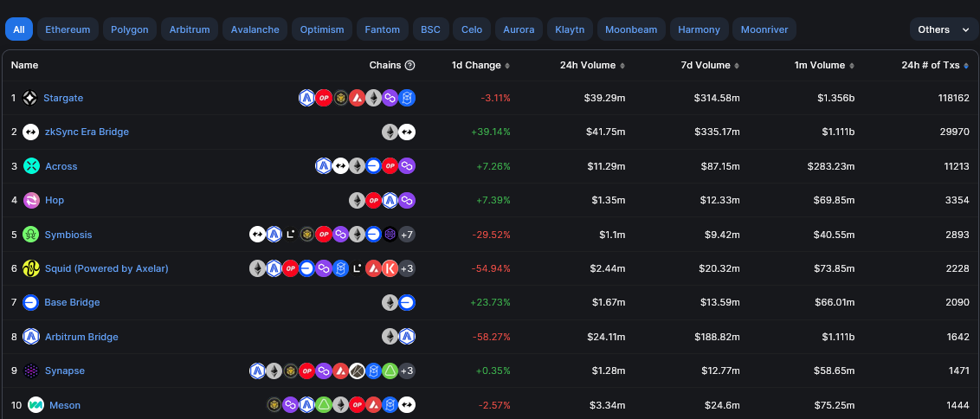Open the zkSync Era Bridge link
Screen dimensions: 980x419
pyautogui.click(x=87, y=132)
